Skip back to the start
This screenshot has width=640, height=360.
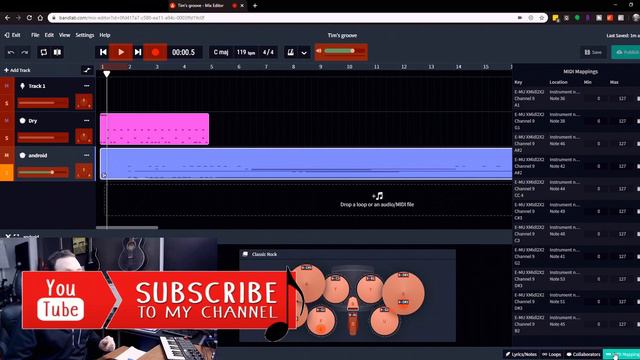tap(103, 52)
